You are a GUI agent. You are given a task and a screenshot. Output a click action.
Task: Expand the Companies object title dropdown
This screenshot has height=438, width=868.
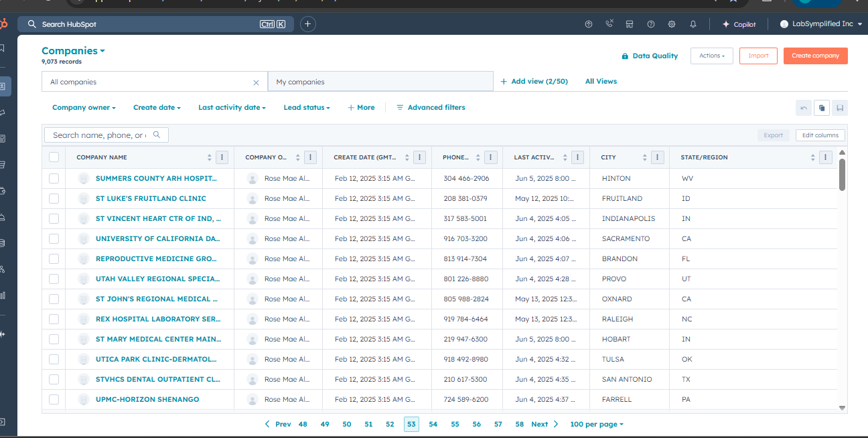pos(73,51)
